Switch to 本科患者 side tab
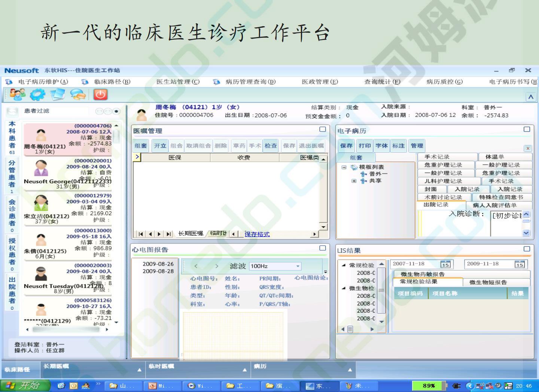The height and width of the screenshot is (392, 539). pos(12,138)
